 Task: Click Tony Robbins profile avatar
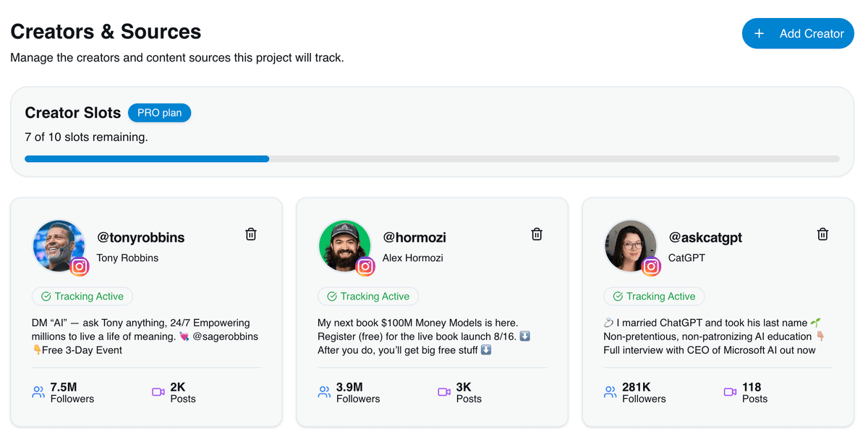click(59, 246)
